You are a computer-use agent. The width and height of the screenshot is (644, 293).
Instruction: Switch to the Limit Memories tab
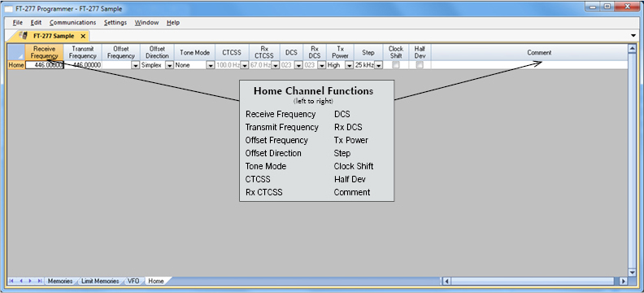(x=100, y=281)
